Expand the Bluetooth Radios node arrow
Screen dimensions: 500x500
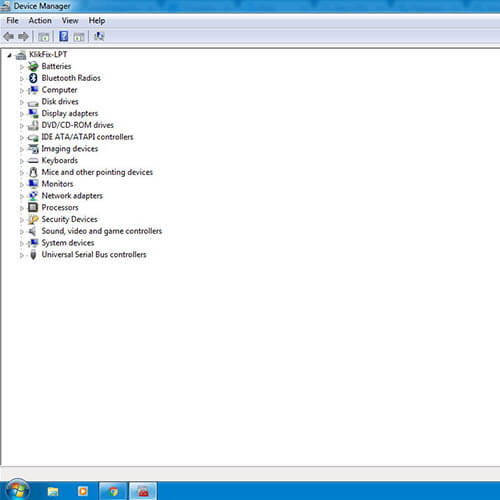[22, 79]
